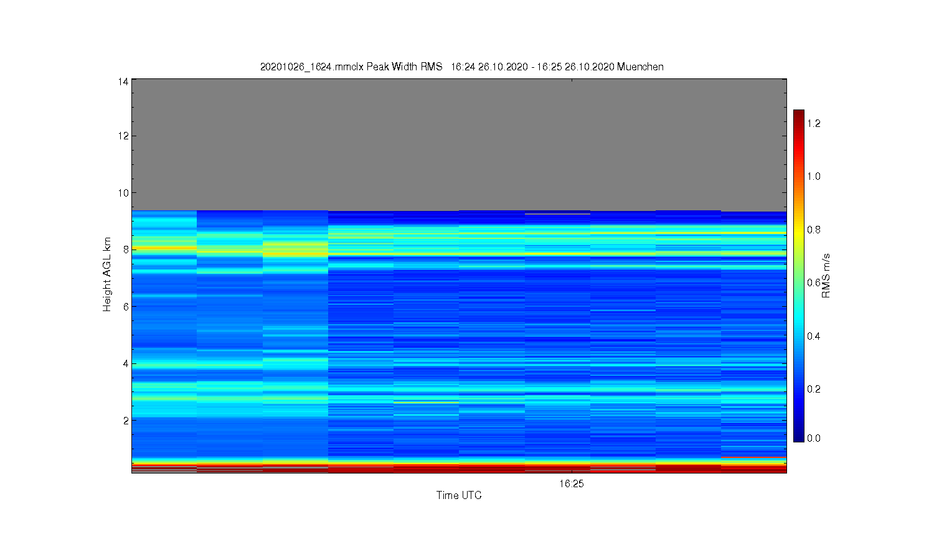
Task: Click the 14 height axis tick label
Action: point(123,82)
